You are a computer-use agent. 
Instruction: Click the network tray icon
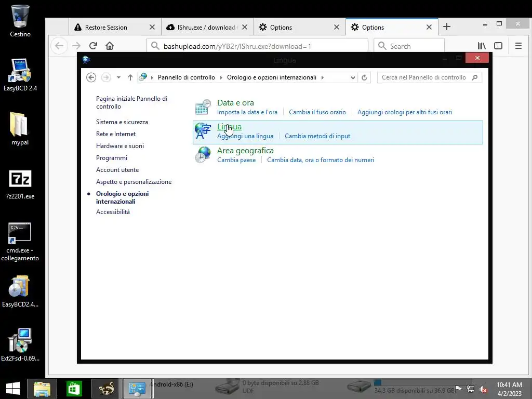(x=471, y=389)
